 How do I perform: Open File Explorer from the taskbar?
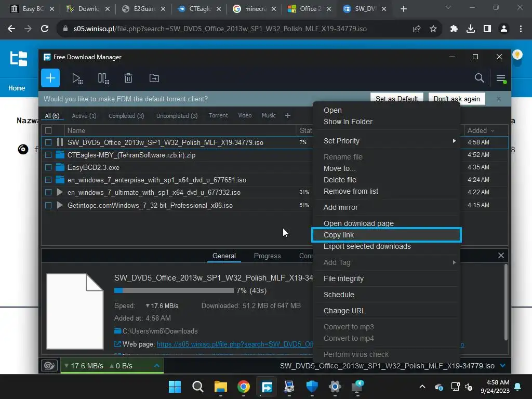point(220,387)
